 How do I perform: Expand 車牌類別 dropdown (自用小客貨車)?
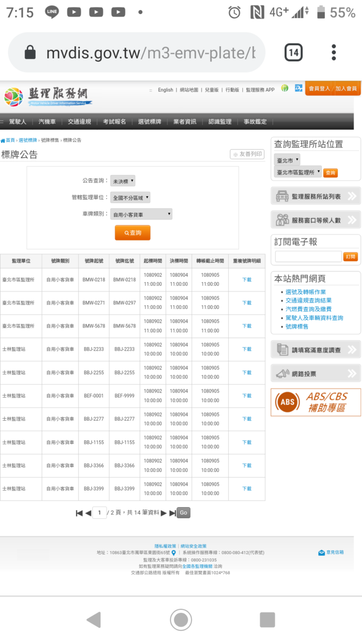pyautogui.click(x=141, y=214)
